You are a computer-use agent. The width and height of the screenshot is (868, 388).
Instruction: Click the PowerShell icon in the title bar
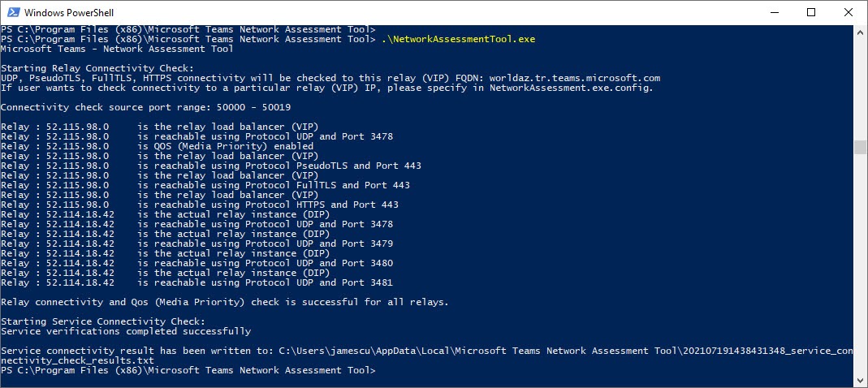click(x=11, y=13)
